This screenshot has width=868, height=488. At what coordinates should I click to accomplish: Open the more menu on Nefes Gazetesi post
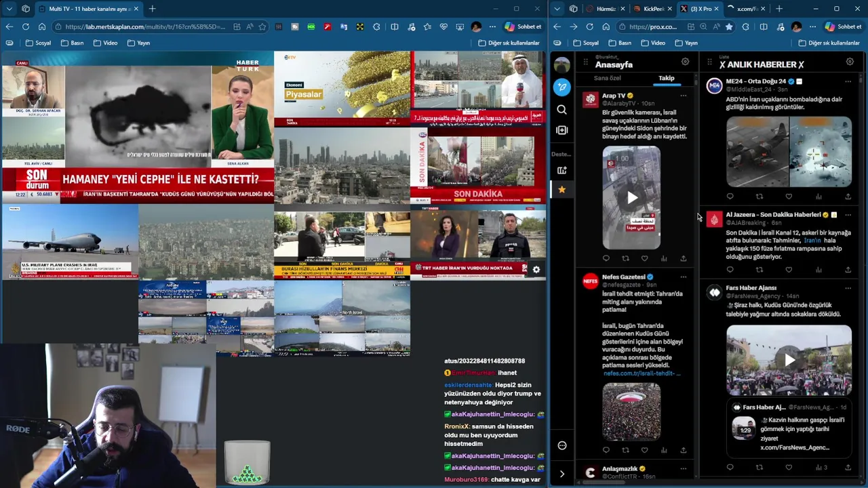point(683,277)
